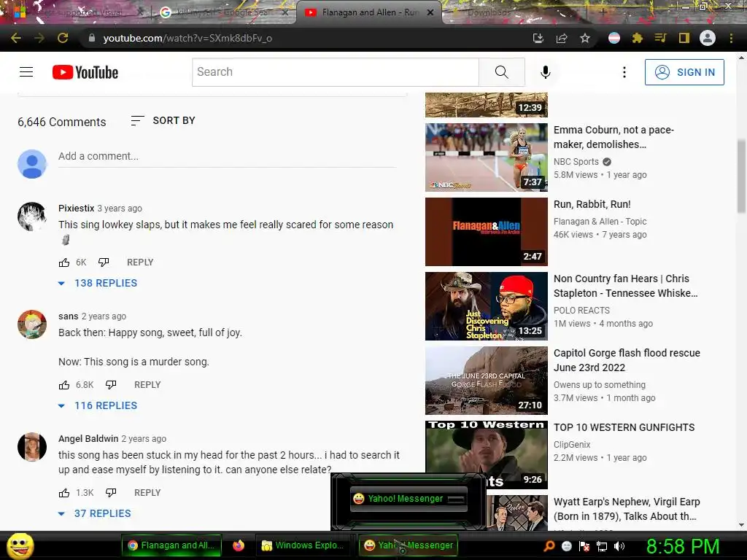Click the Firefox icon in the taskbar

[239, 545]
